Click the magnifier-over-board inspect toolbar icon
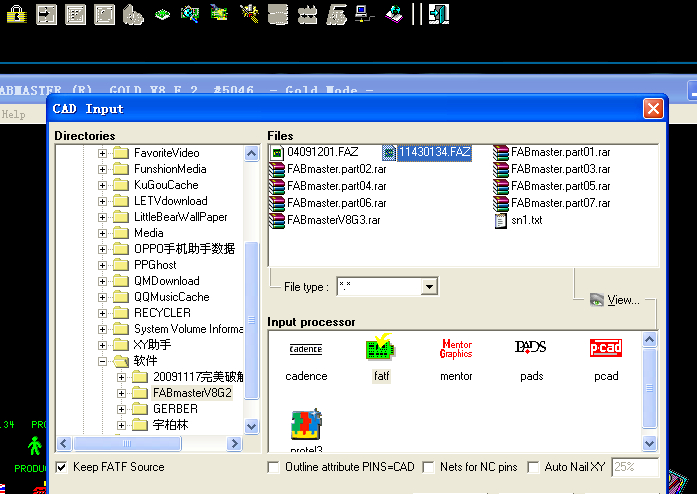Image resolution: width=697 pixels, height=494 pixels. coord(190,14)
